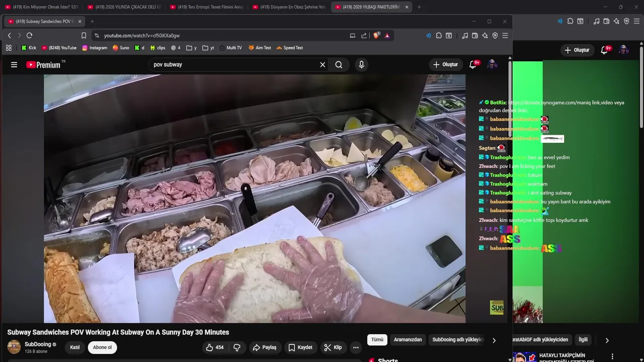Open the Instagram bookmark

(95, 48)
